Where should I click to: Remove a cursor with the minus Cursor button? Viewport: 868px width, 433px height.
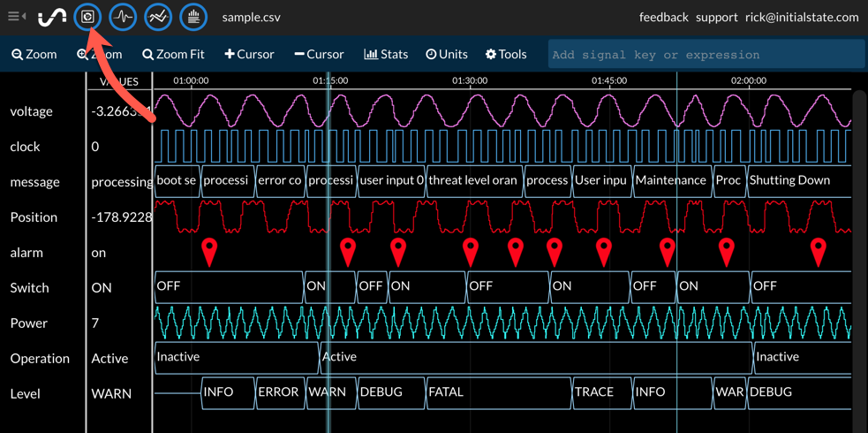pyautogui.click(x=319, y=55)
